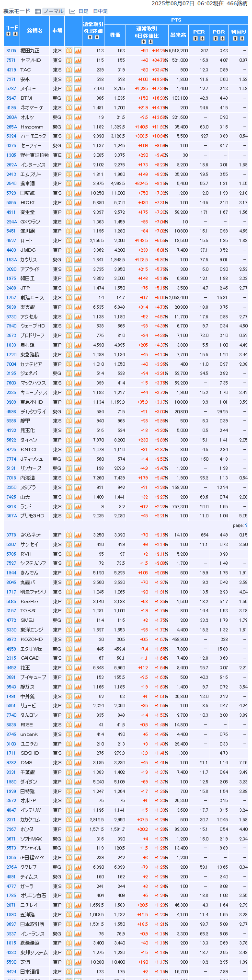Select stock name ソフトMAX

(x=32, y=839)
